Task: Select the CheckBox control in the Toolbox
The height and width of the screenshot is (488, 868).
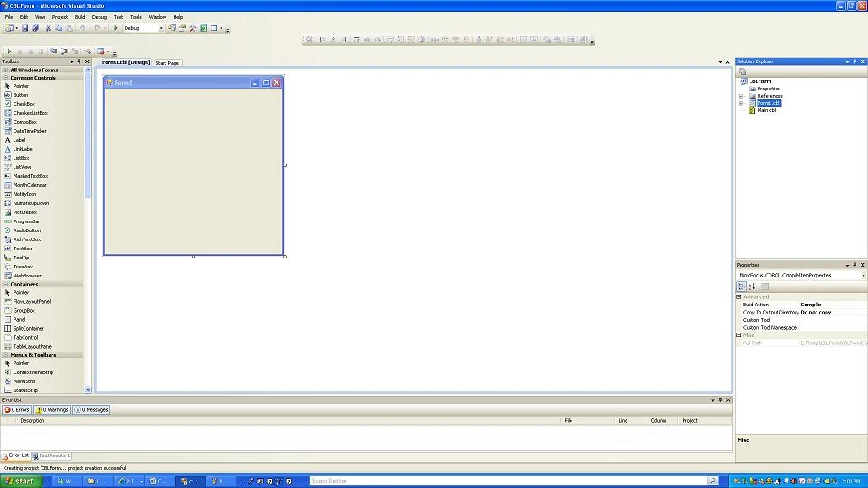Action: (x=24, y=104)
